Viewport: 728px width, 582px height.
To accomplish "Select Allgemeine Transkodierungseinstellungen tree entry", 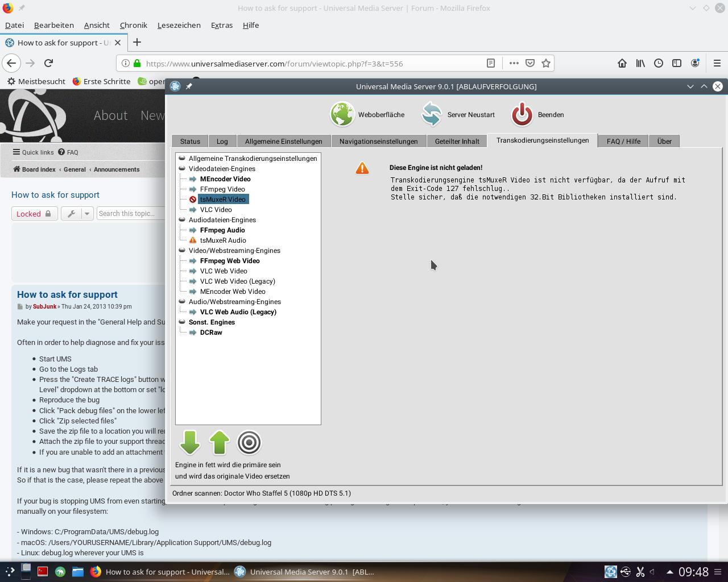I will tap(253, 159).
